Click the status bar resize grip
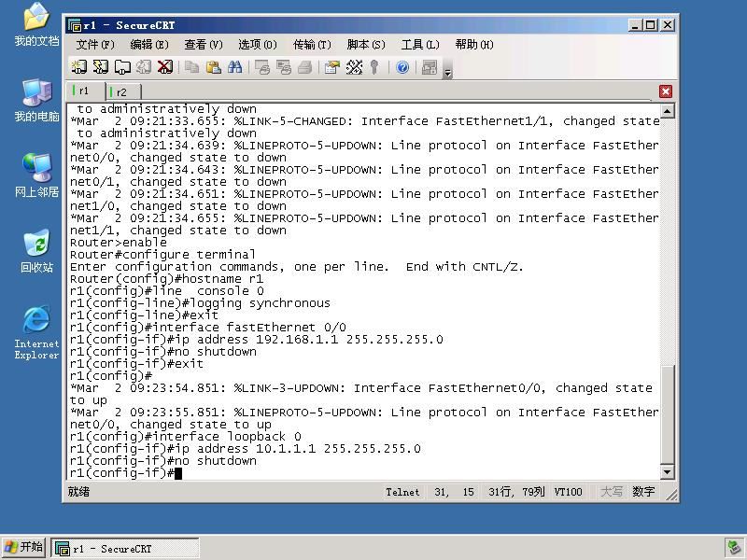Viewport: 747px width, 560px height. (671, 495)
